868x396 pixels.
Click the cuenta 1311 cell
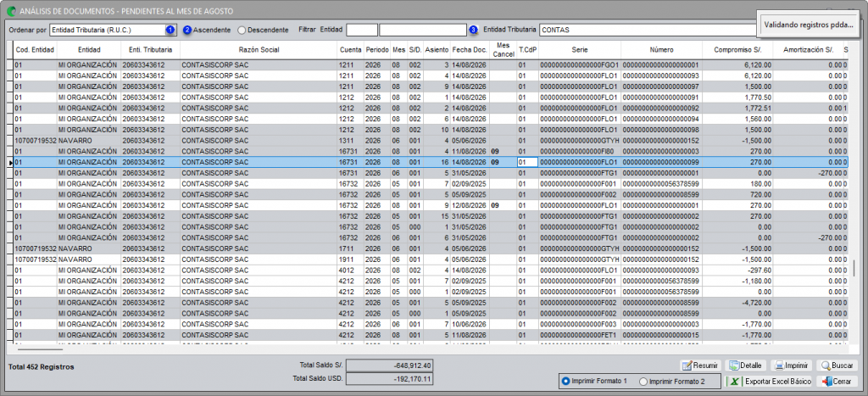pos(350,141)
